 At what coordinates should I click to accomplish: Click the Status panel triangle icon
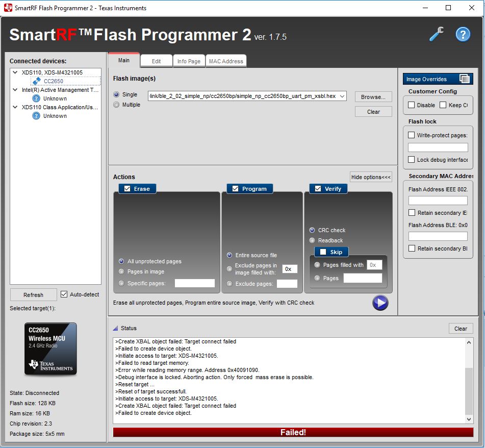(x=115, y=328)
